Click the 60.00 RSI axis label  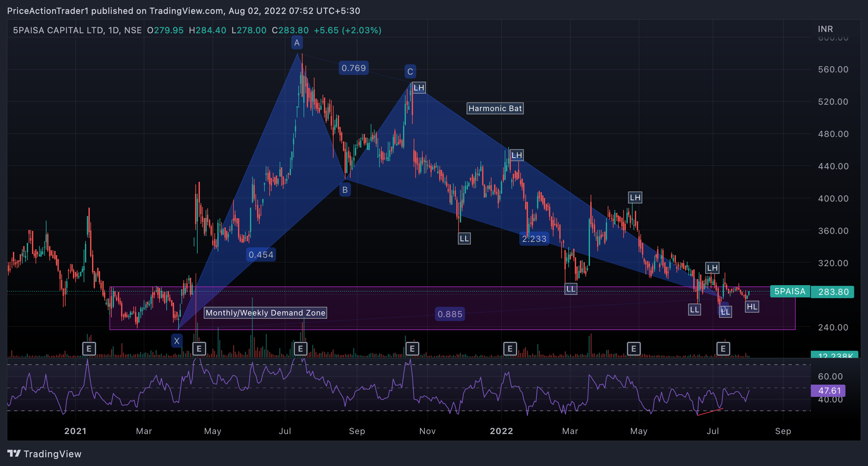[830, 376]
